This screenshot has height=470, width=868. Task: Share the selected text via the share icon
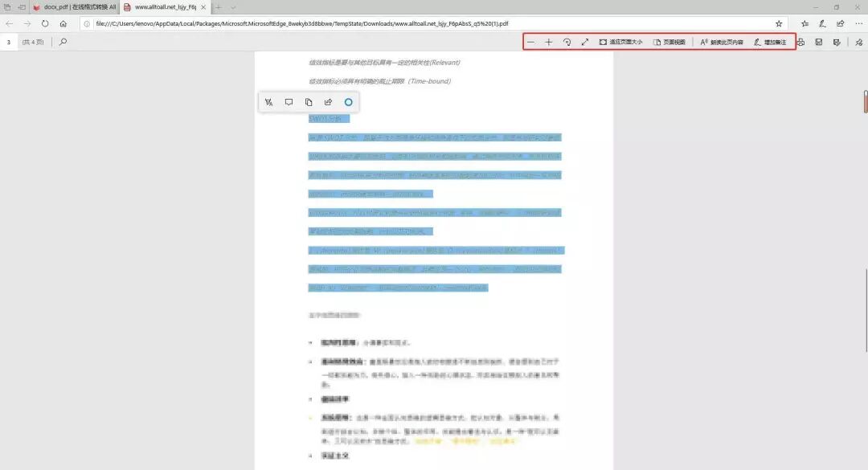[328, 102]
